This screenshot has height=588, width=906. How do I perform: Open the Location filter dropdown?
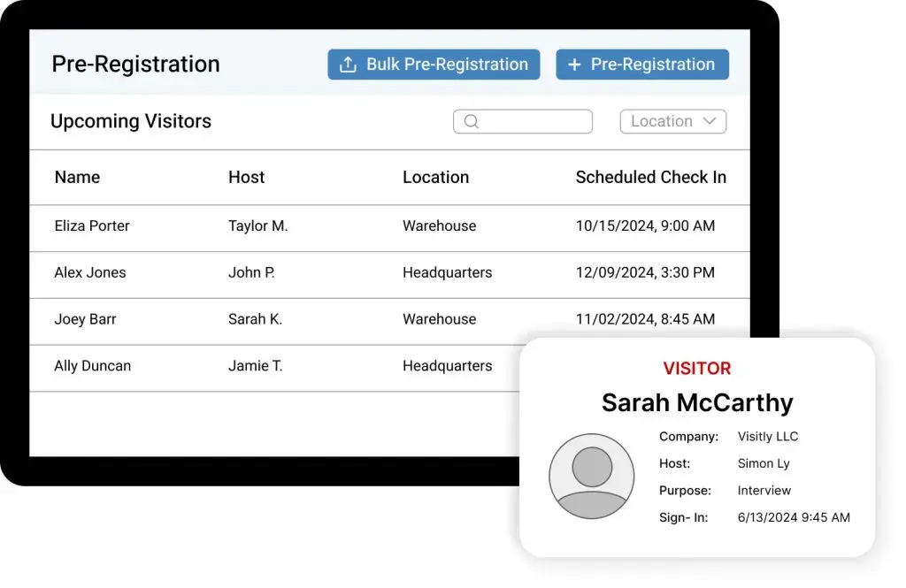(x=672, y=121)
